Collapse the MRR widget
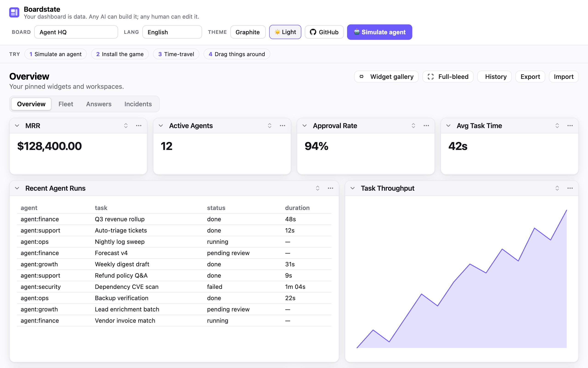This screenshot has width=588, height=368. [x=17, y=126]
